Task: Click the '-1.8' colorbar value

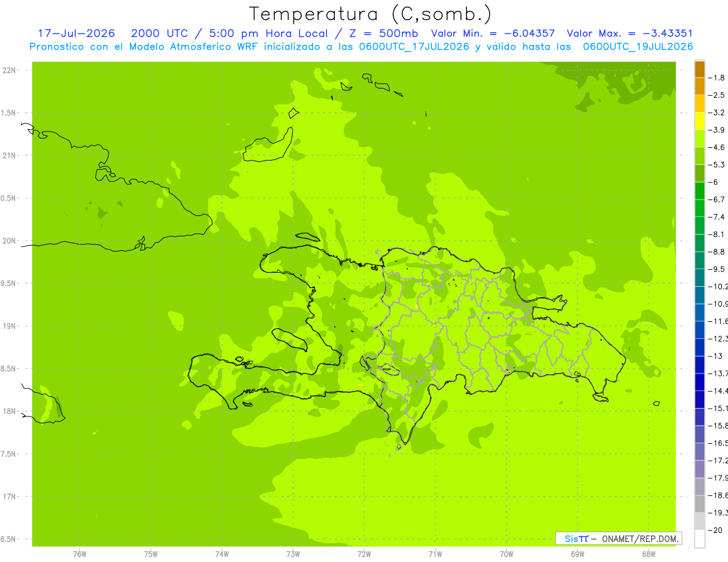Action: [716, 78]
